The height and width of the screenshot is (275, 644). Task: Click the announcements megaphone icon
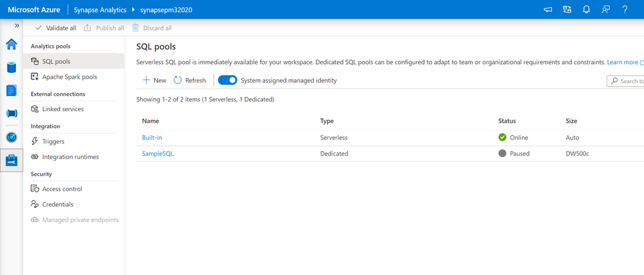[x=548, y=10]
